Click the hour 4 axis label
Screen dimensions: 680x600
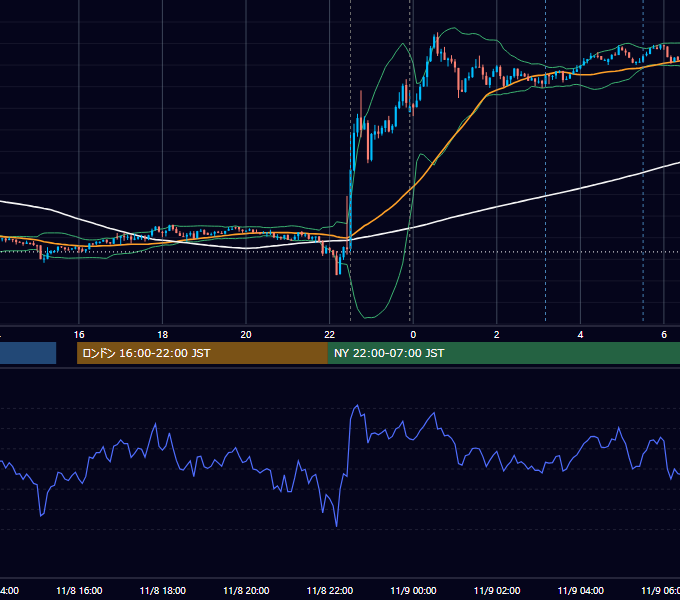point(580,335)
